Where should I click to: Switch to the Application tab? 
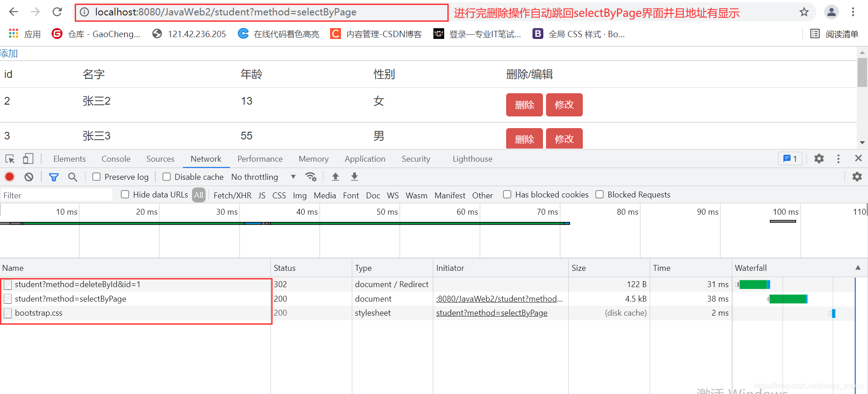click(365, 159)
